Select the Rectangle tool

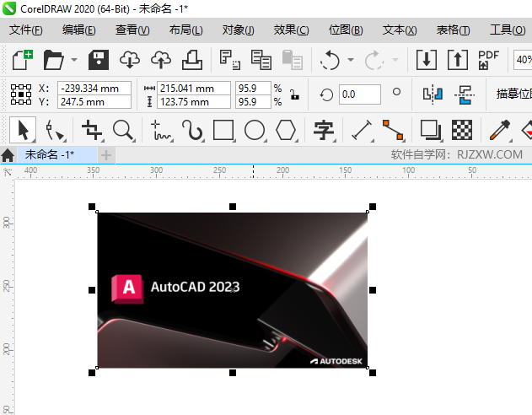click(x=223, y=130)
